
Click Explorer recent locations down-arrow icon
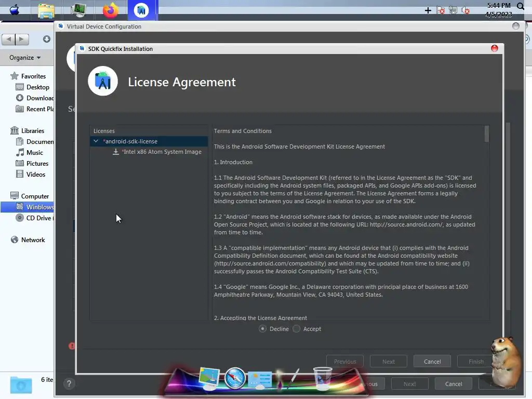(x=46, y=39)
